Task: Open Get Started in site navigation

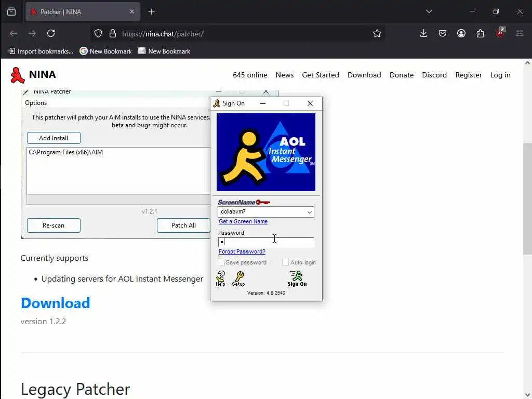Action: (320, 75)
